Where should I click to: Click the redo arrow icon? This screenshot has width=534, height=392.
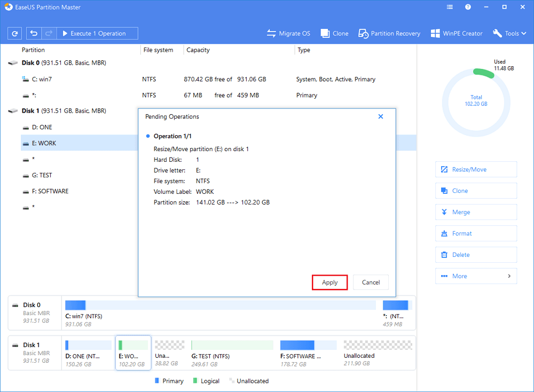click(49, 33)
